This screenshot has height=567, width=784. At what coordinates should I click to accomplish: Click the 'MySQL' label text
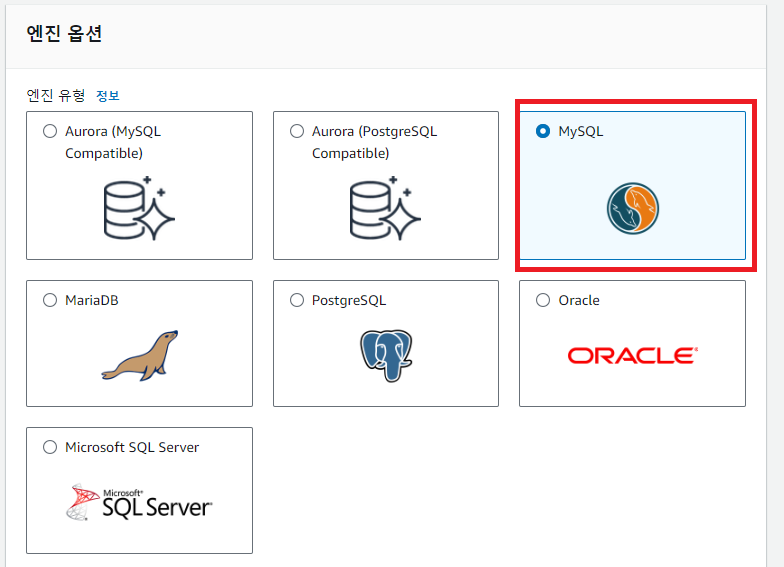pos(581,132)
